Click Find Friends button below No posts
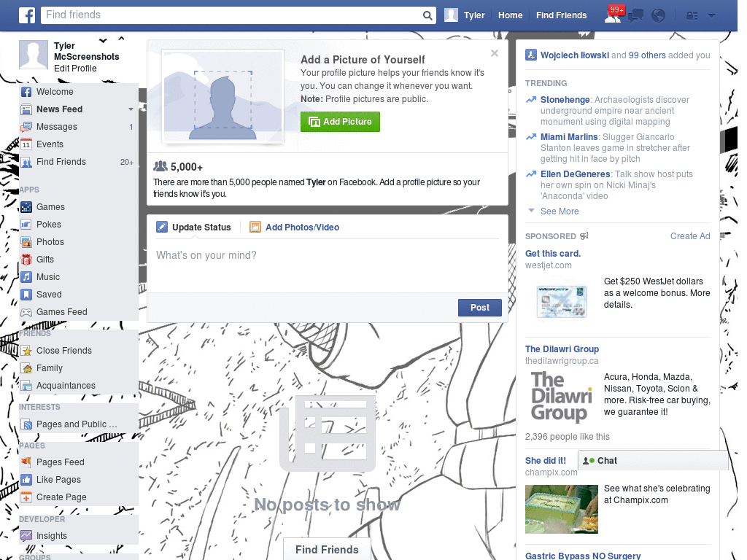Screen dimensions: 747x560 tap(327, 550)
